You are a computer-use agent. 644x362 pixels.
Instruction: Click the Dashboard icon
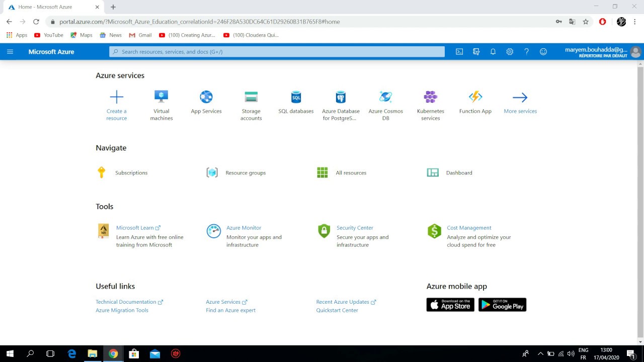[433, 172]
